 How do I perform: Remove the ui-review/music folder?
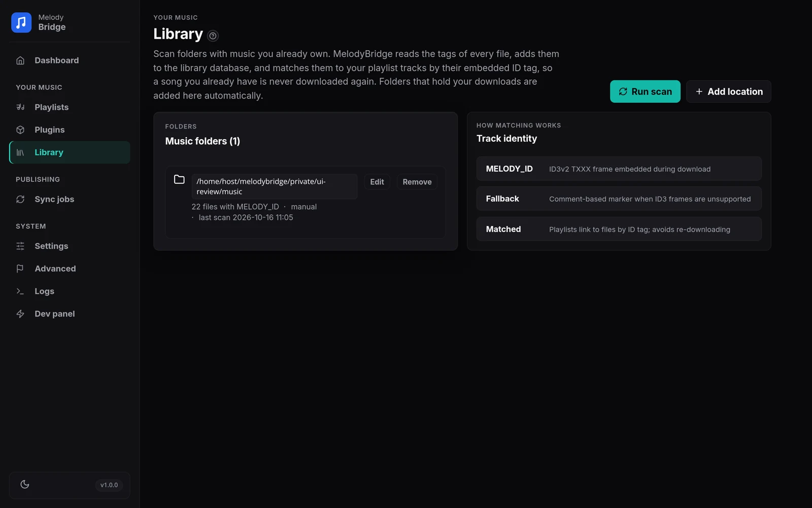click(x=417, y=182)
